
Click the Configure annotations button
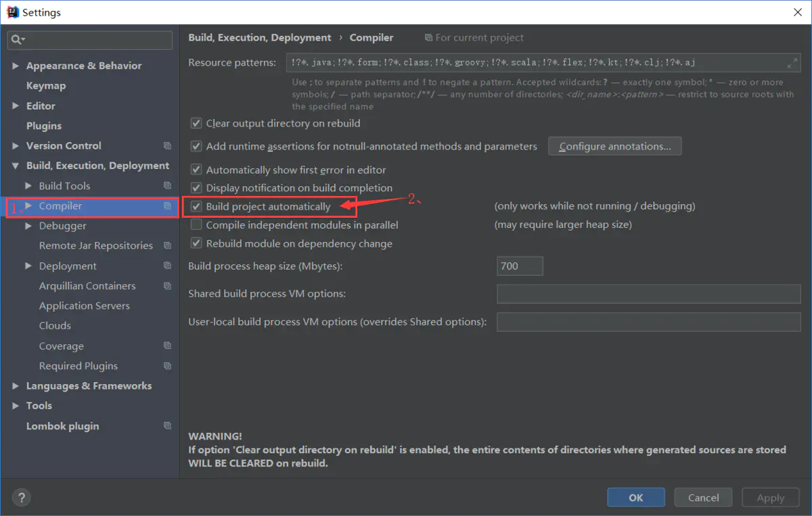pyautogui.click(x=614, y=146)
